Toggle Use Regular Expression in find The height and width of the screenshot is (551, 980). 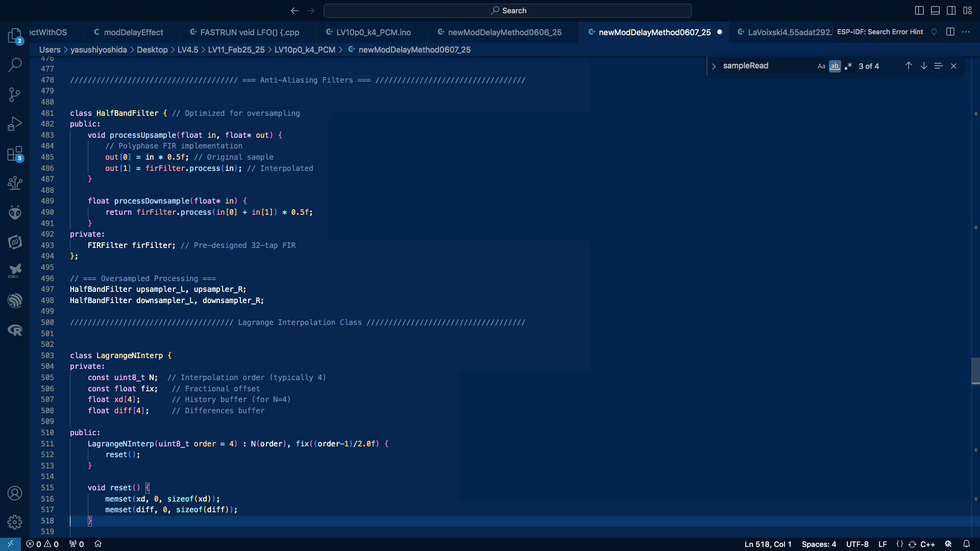click(848, 66)
